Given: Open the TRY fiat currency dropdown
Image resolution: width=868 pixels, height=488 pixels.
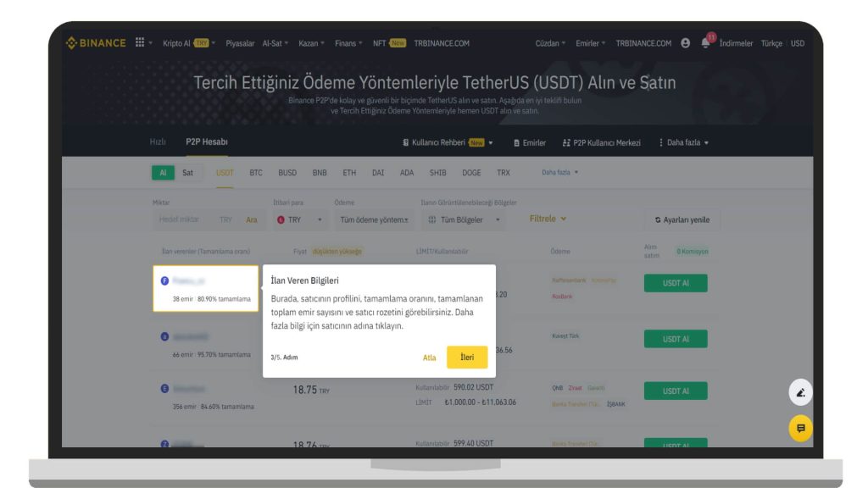Looking at the screenshot, I should tap(299, 219).
